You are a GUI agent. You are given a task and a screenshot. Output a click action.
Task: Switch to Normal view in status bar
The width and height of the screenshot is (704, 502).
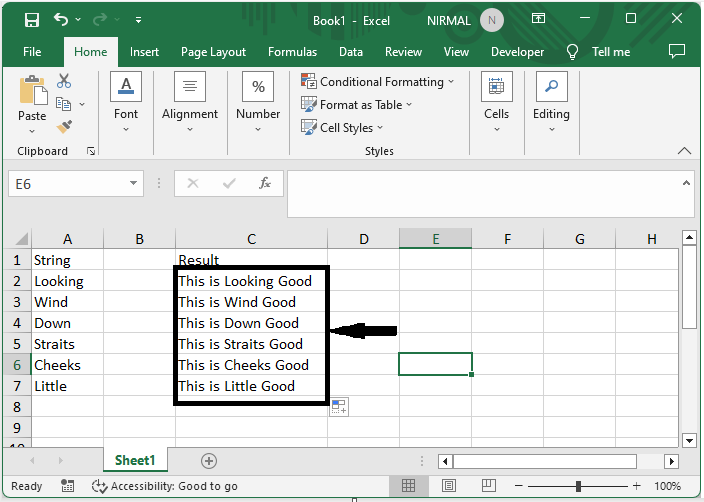(x=408, y=486)
